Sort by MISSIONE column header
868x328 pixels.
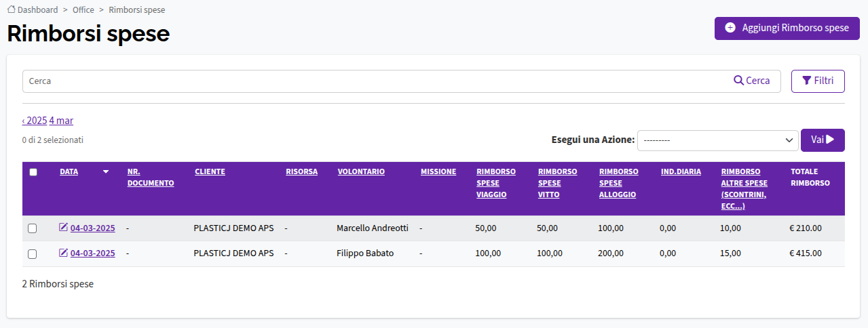click(x=438, y=172)
